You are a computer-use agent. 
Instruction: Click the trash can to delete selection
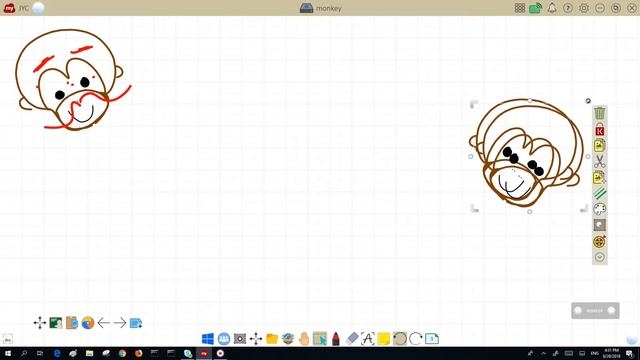click(599, 113)
